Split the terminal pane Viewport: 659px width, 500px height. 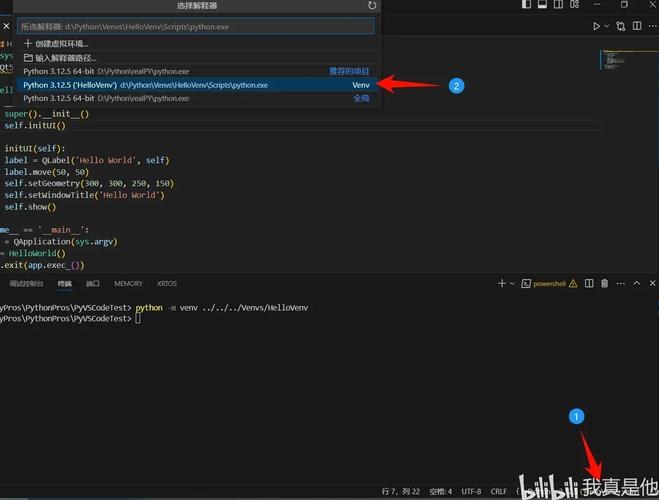(589, 284)
